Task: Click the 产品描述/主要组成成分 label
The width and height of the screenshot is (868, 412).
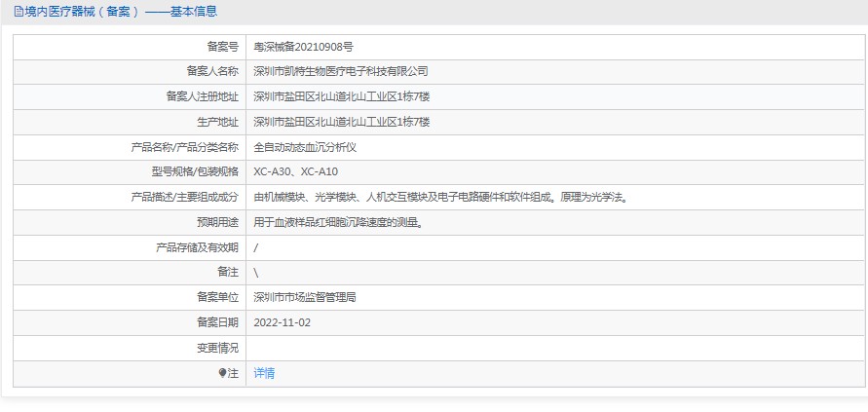Action: (184, 197)
